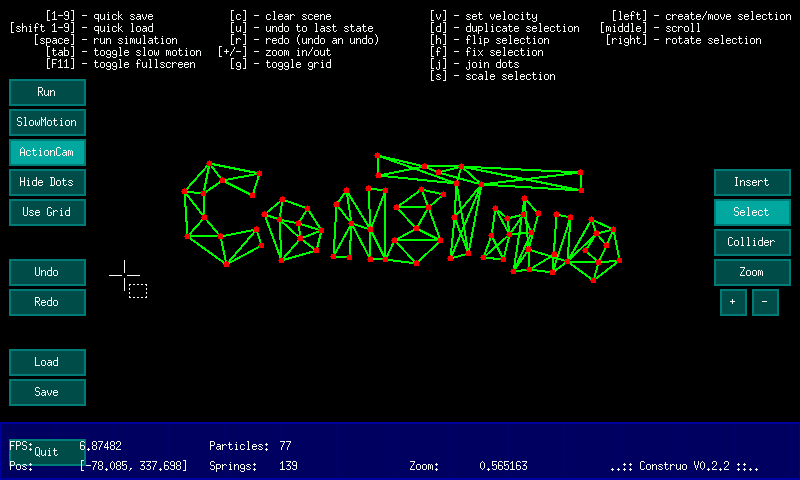This screenshot has width=800, height=480.
Task: Click the Springs: 139 readout
Action: 253,466
